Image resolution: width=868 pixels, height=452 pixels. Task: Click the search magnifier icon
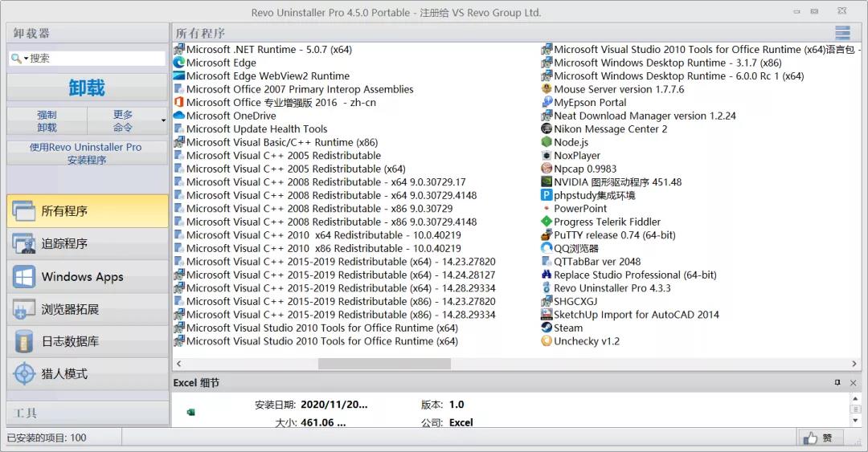click(16, 58)
